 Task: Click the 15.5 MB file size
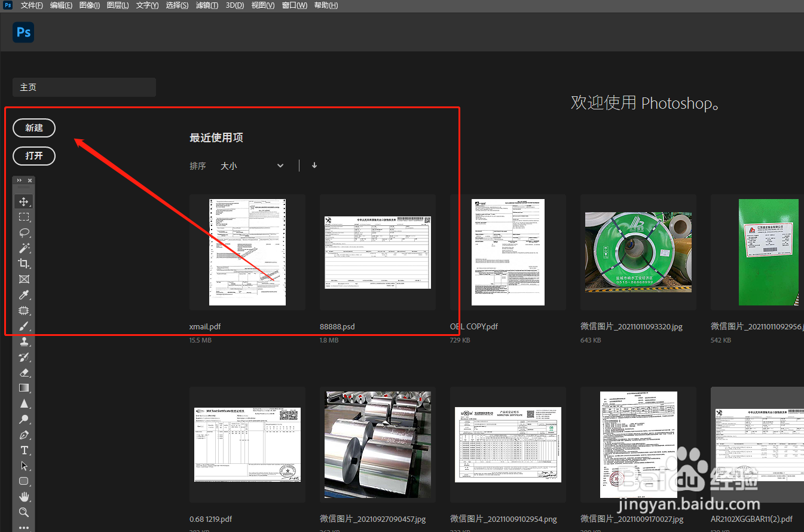(x=201, y=340)
